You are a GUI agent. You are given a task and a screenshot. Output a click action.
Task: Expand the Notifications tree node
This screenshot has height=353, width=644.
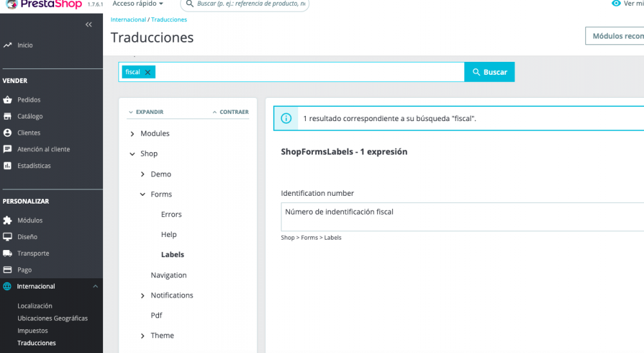tap(142, 296)
